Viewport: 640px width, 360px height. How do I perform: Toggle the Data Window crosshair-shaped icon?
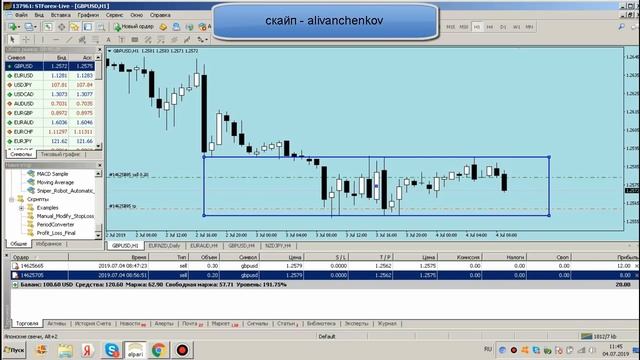pyautogui.click(x=61, y=27)
